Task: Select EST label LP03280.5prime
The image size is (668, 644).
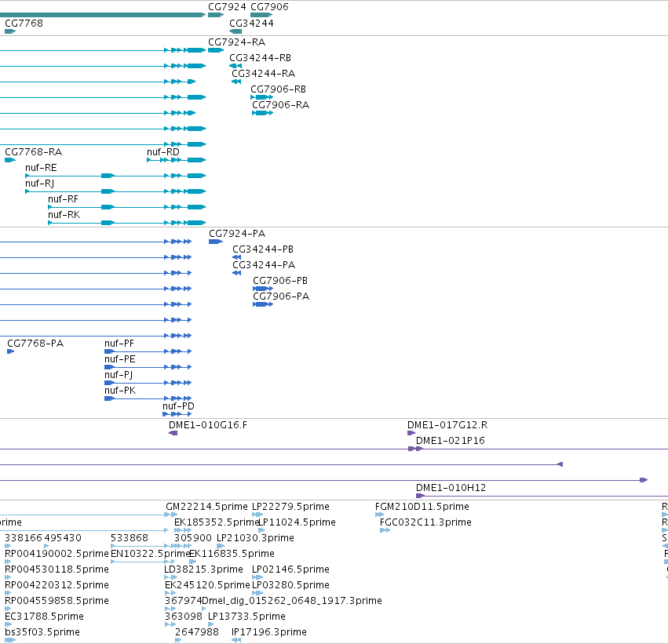Action: 290,586
